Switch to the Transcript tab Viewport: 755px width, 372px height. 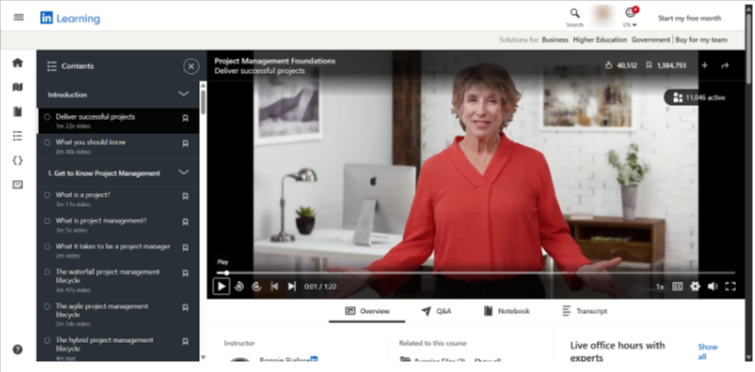point(585,311)
